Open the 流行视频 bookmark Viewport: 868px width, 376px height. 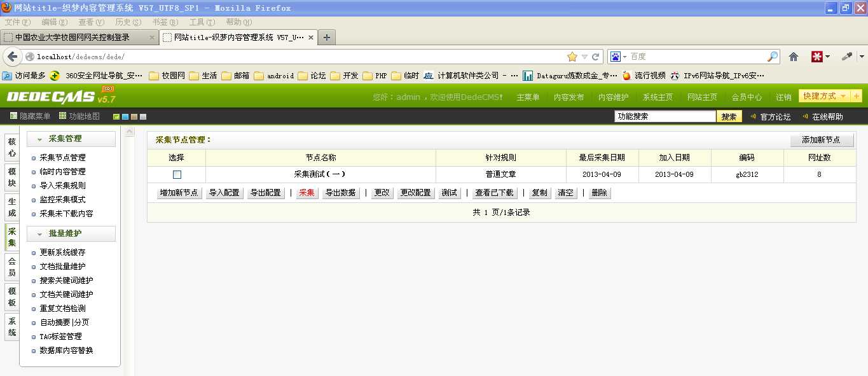(x=644, y=76)
